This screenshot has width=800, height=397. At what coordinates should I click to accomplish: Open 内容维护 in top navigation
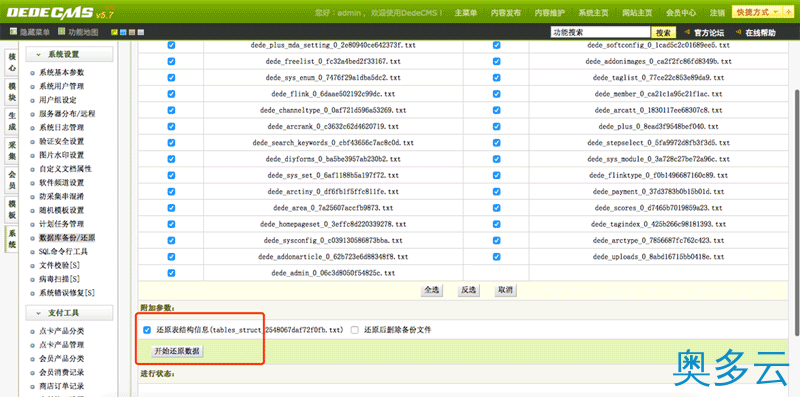549,13
